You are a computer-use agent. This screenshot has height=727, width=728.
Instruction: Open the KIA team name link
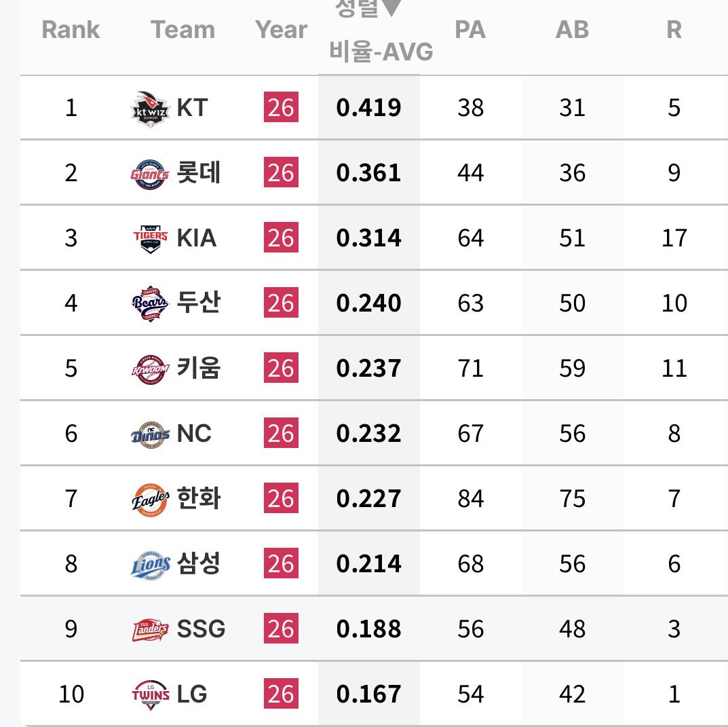(196, 238)
